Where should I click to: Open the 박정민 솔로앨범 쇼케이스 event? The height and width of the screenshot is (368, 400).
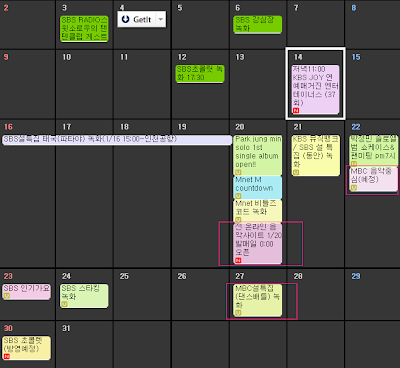[x=373, y=151]
